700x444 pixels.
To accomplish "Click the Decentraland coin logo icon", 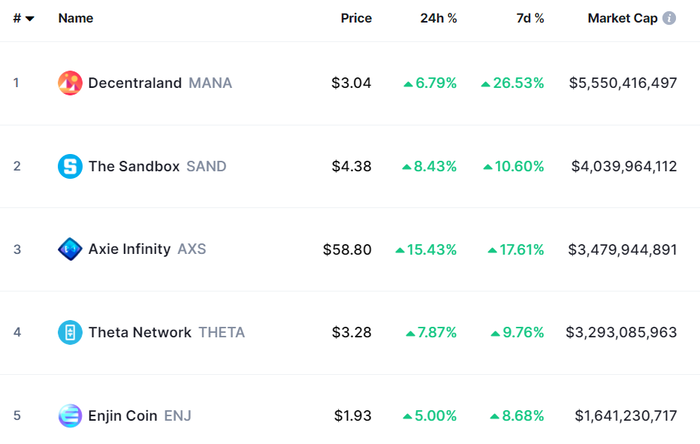I will coord(70,83).
